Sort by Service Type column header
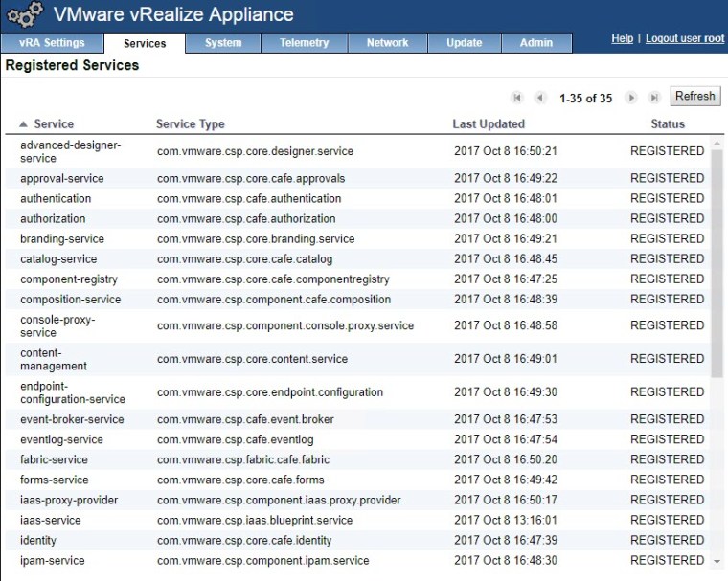Viewport: 728px width, 581px height. point(190,124)
